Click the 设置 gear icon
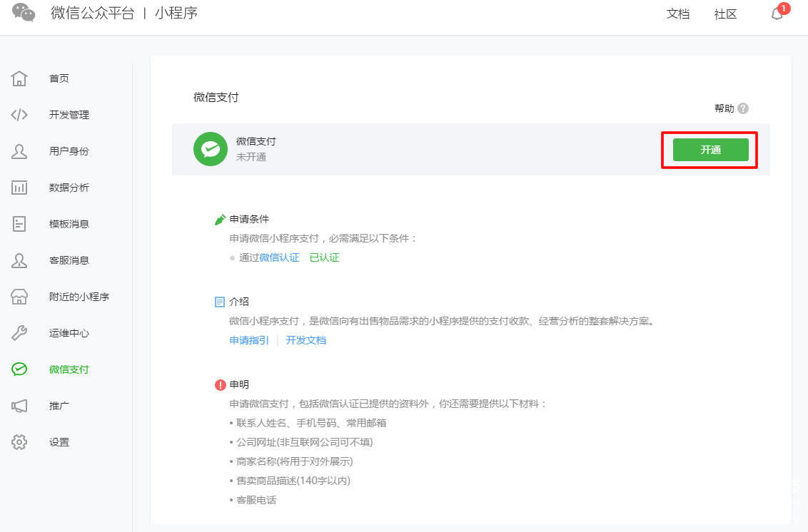This screenshot has height=532, width=808. coord(19,442)
